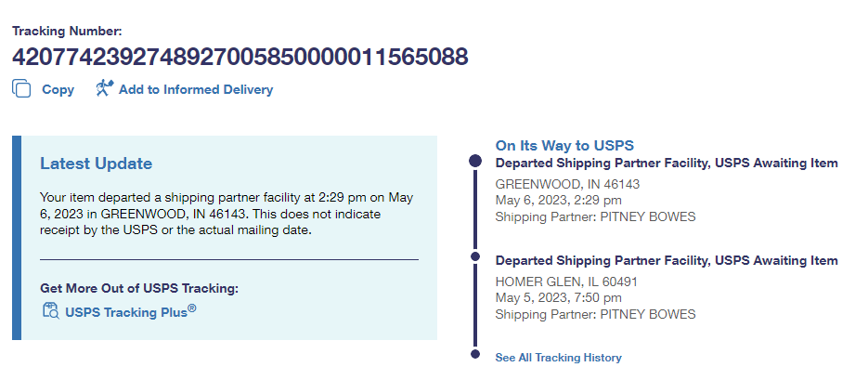
Task: Click the May 6, 2023, 2:29 pm timestamp
Action: pos(558,200)
